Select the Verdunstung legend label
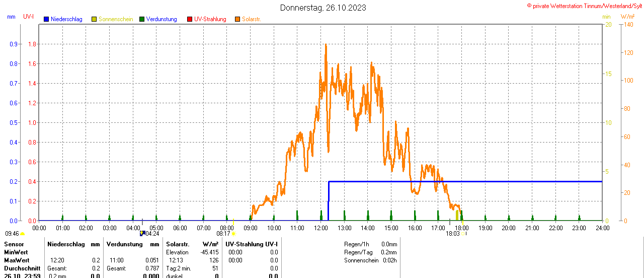 tap(162, 19)
